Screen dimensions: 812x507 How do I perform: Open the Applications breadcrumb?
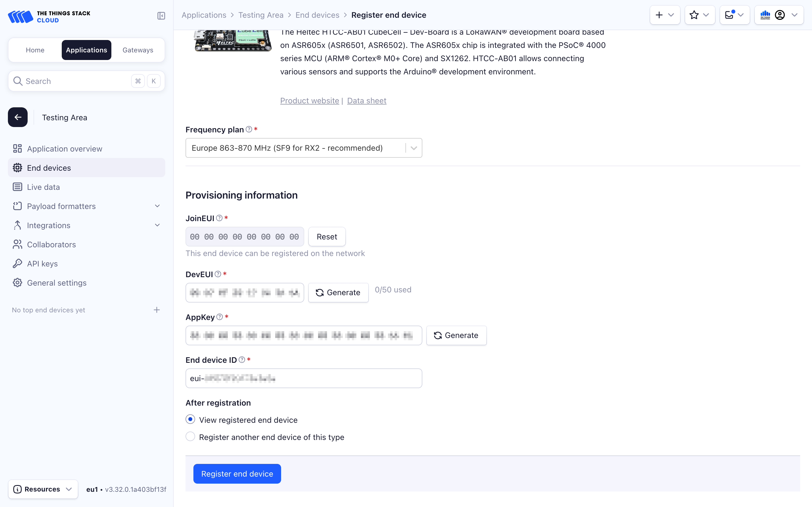tap(204, 15)
